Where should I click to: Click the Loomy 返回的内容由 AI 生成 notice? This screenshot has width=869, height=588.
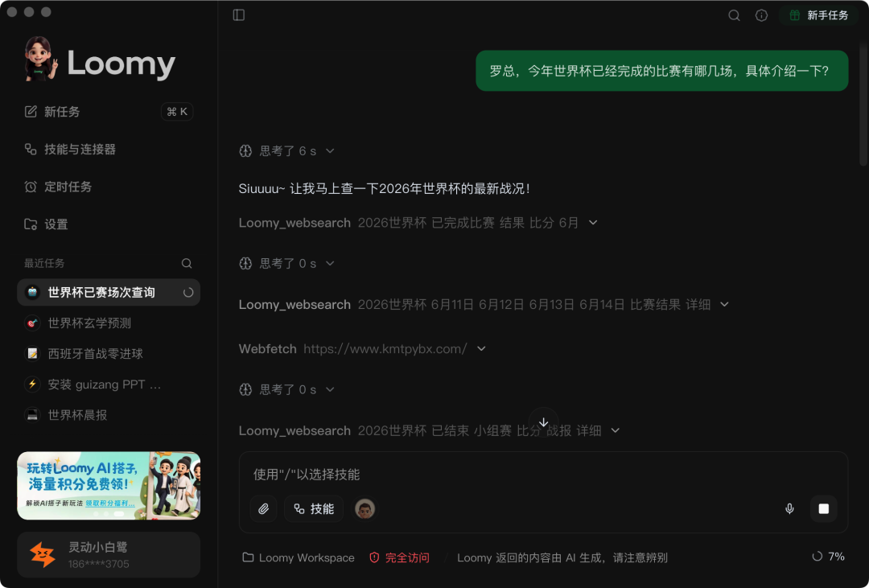pos(562,557)
